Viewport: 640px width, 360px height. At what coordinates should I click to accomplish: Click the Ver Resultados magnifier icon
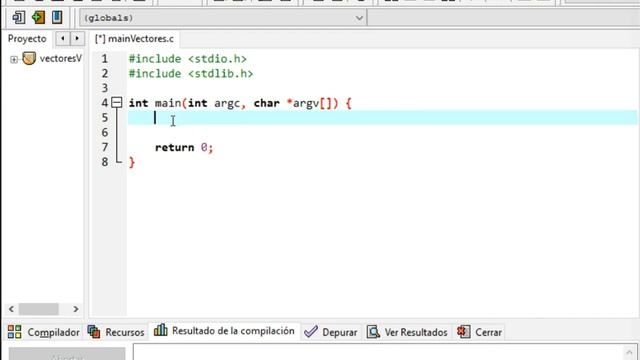pos(373,332)
